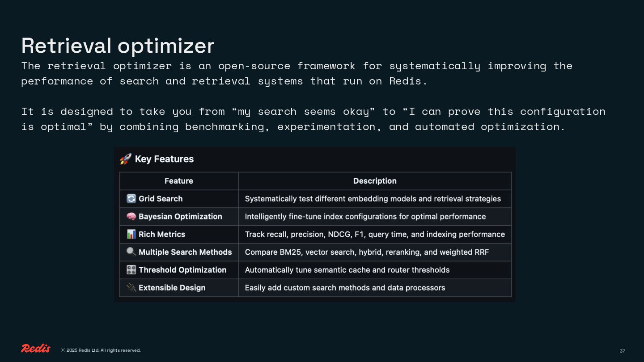Click the slide number 37

(622, 351)
